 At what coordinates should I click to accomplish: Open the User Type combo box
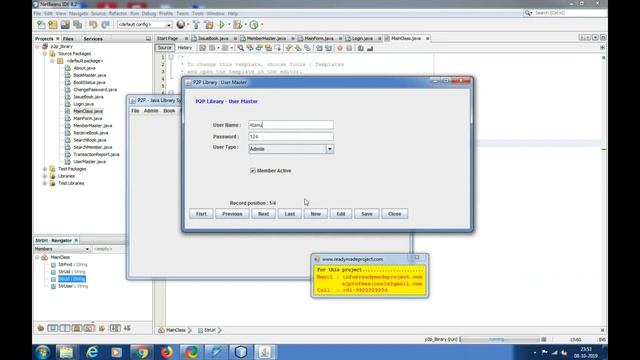click(x=291, y=149)
